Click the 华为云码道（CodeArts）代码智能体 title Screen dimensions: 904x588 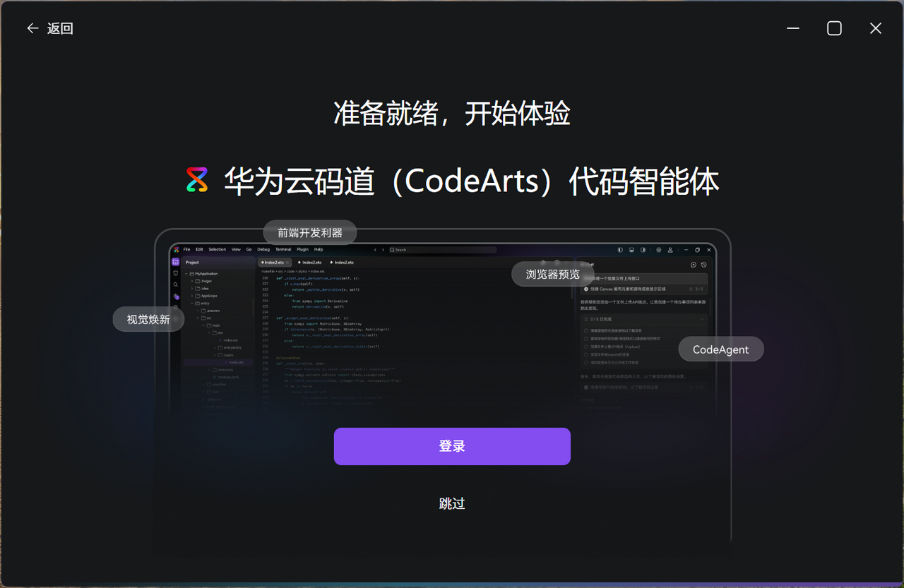point(472,181)
